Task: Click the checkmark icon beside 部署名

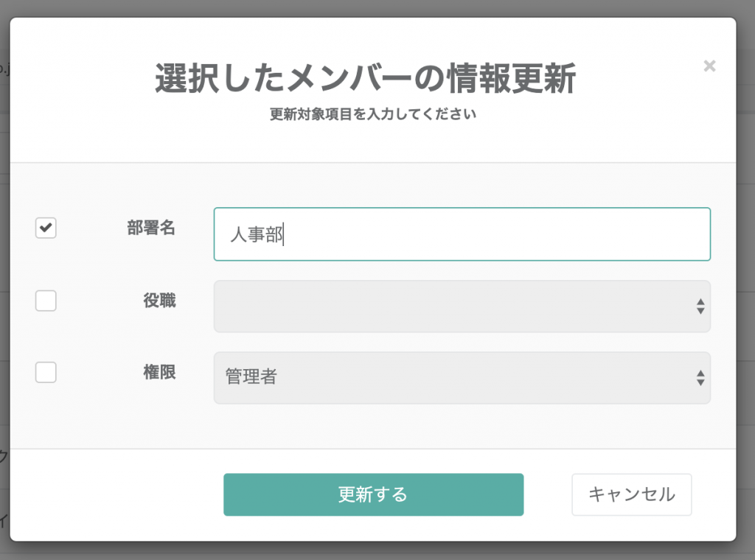Action: (x=46, y=228)
